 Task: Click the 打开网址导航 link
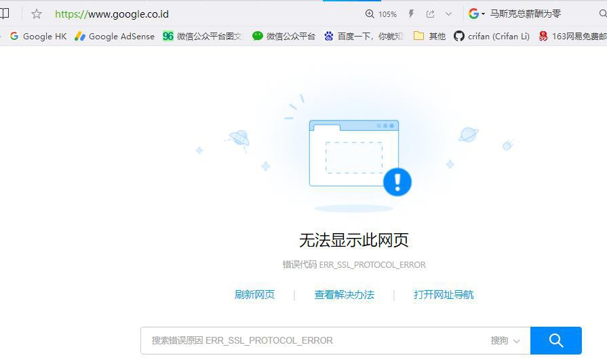(x=444, y=295)
